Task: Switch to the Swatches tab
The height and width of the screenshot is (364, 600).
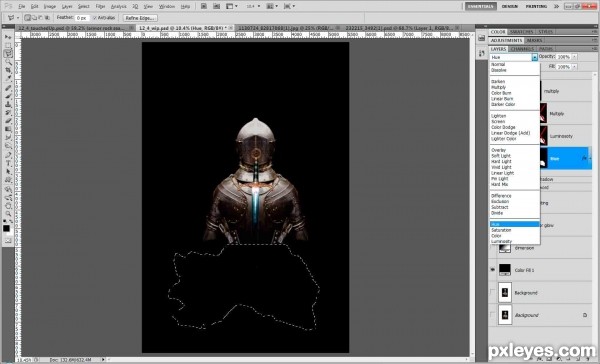Action: (x=522, y=32)
